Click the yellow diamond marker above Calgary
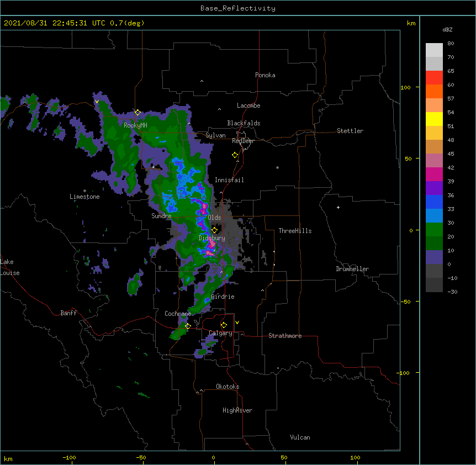Screen dimensions: 476x465 [x=224, y=325]
